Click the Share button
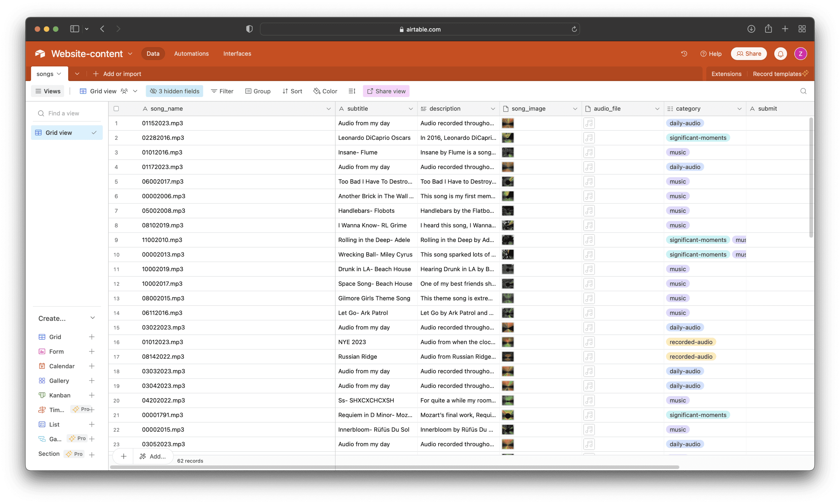This screenshot has height=504, width=840. pos(748,54)
